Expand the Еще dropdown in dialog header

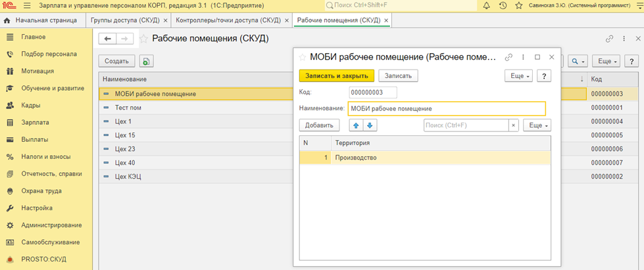[x=518, y=76]
